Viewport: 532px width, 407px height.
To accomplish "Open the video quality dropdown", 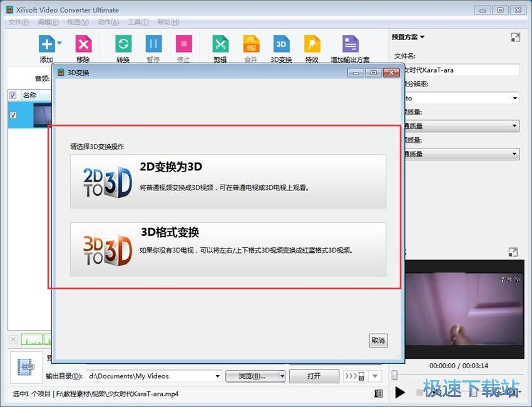I will (461, 126).
